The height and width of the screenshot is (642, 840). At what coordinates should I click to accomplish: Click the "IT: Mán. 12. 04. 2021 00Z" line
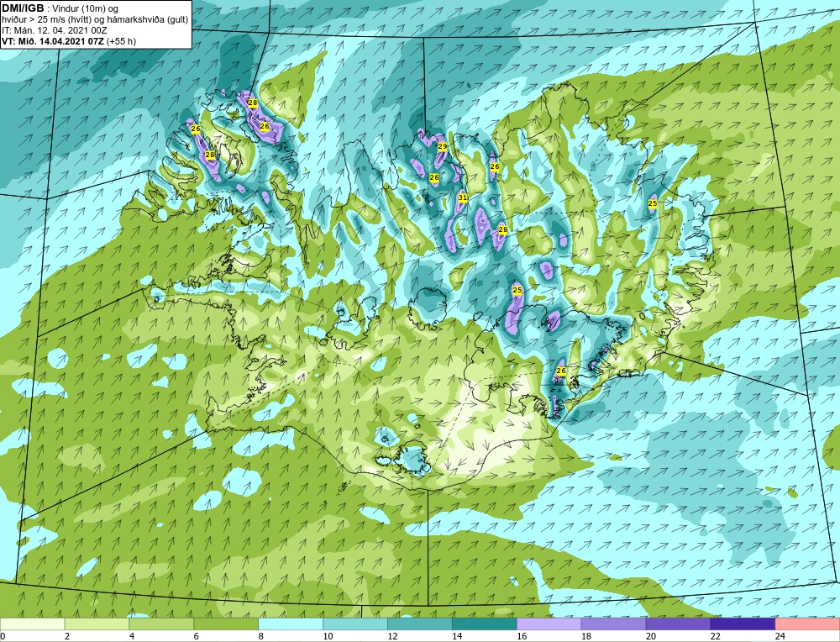(54, 30)
